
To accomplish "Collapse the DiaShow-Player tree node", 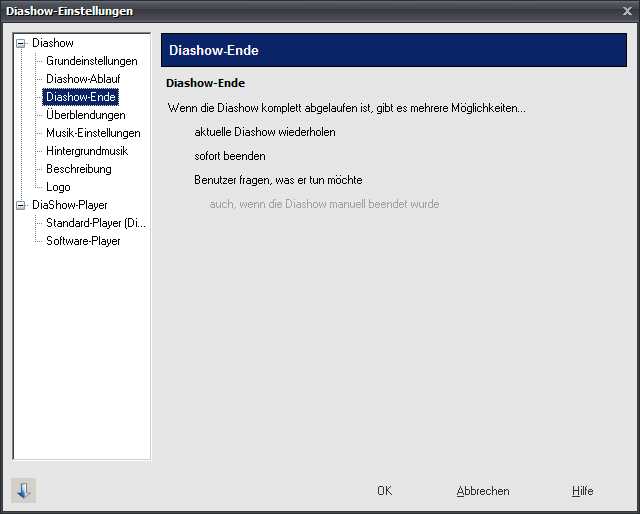I will (x=21, y=205).
